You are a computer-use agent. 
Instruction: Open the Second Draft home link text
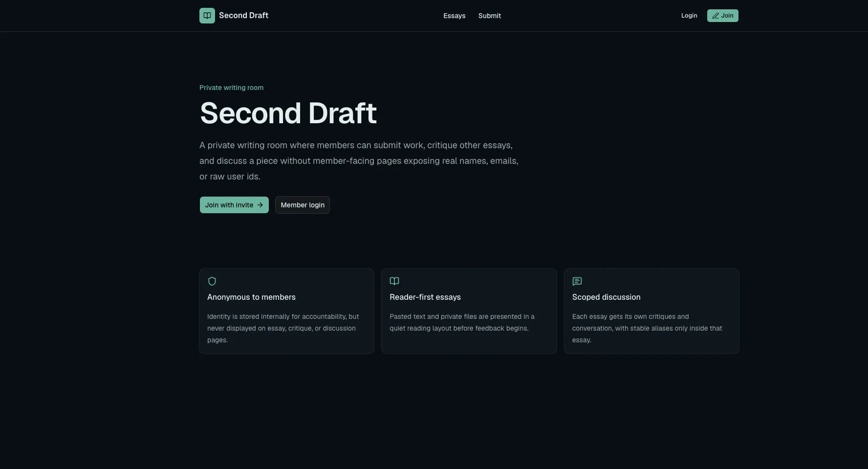pos(243,16)
